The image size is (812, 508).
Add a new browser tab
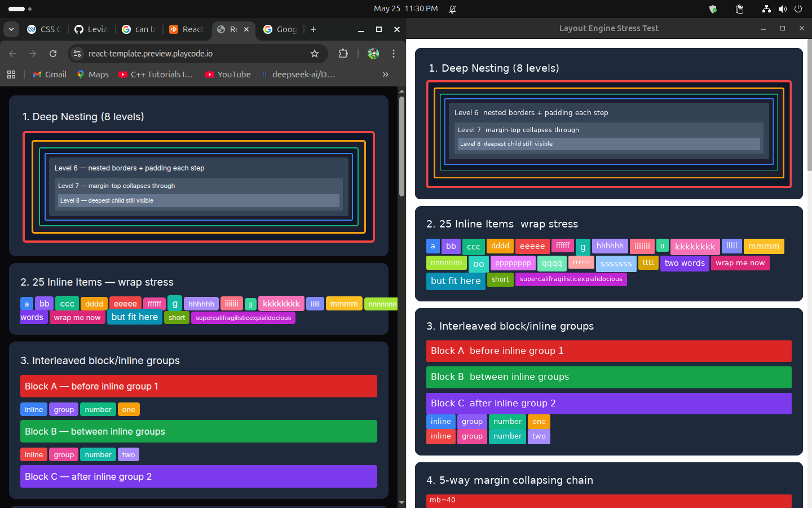pyautogui.click(x=314, y=29)
